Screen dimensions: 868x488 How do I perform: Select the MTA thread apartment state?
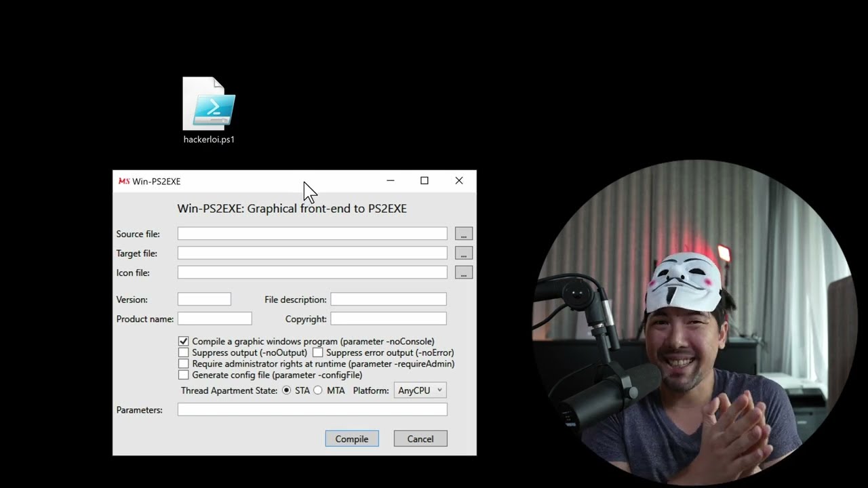point(318,390)
